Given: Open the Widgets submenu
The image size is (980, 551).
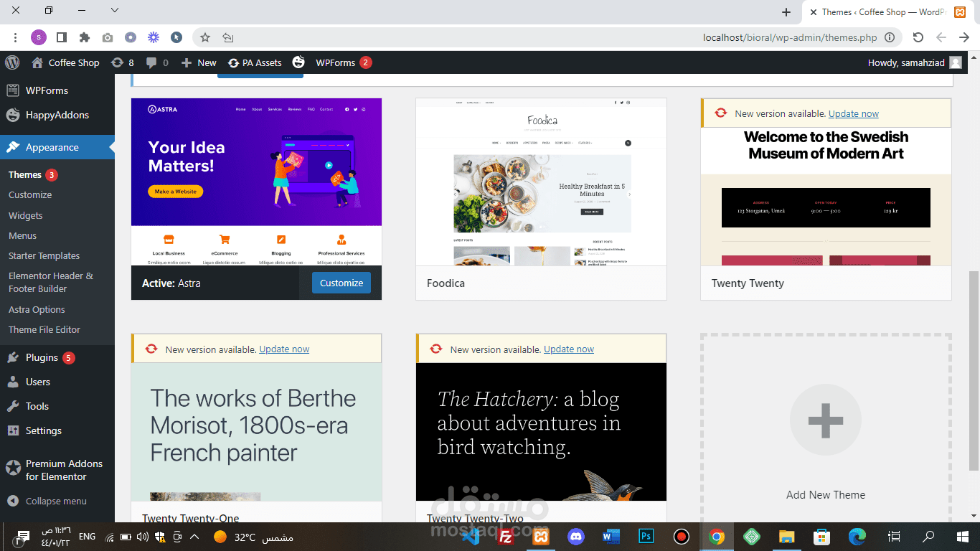Looking at the screenshot, I should pyautogui.click(x=26, y=215).
